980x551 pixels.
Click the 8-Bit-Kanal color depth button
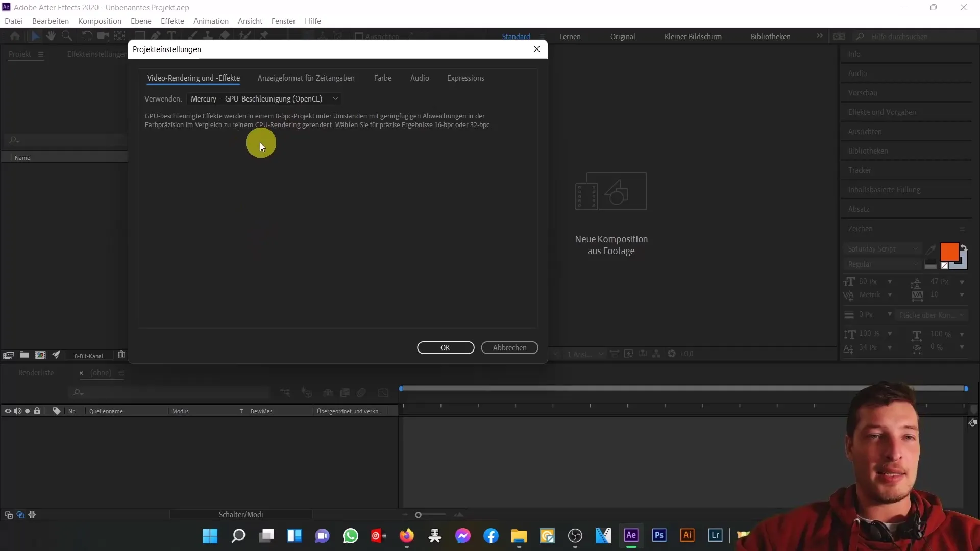click(89, 356)
